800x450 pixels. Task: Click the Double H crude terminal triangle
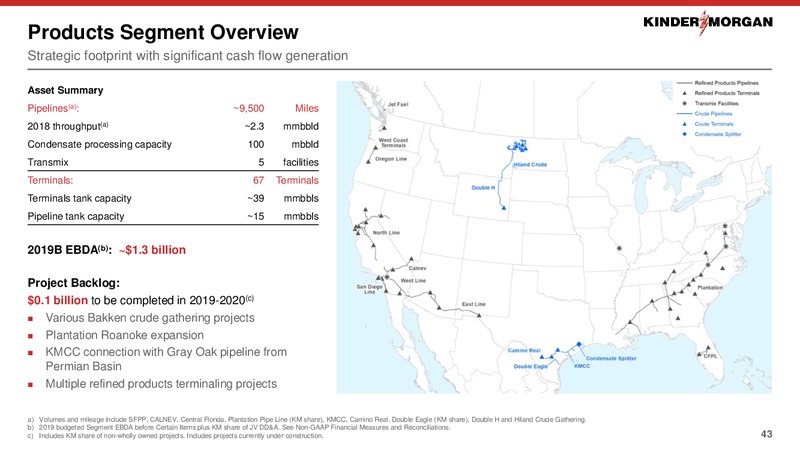(x=504, y=208)
